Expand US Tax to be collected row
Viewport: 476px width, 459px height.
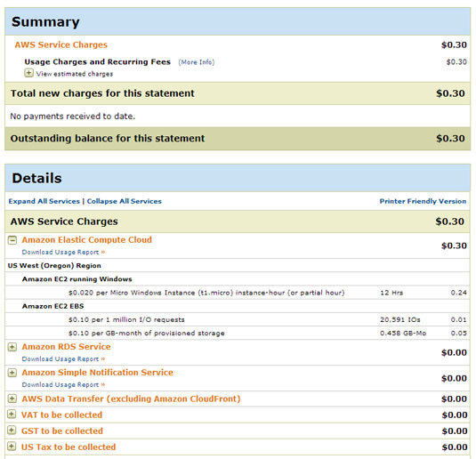pyautogui.click(x=12, y=447)
